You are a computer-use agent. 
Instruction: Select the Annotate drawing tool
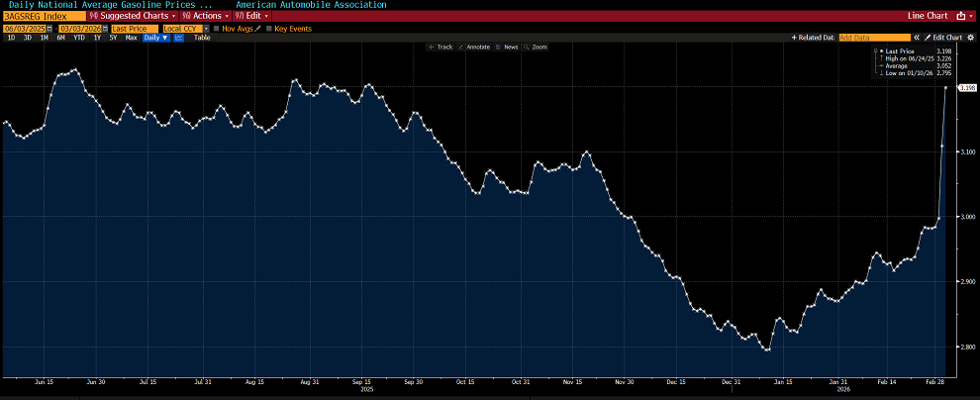(x=474, y=47)
